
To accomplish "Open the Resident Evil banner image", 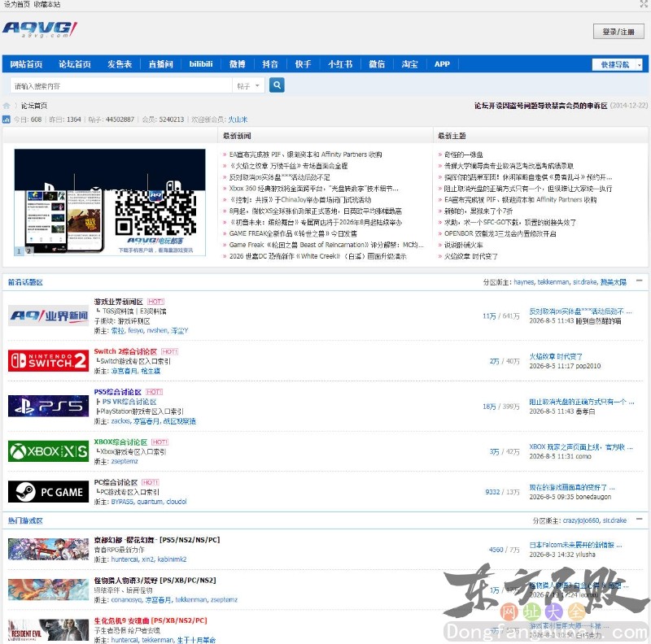I will (x=49, y=630).
